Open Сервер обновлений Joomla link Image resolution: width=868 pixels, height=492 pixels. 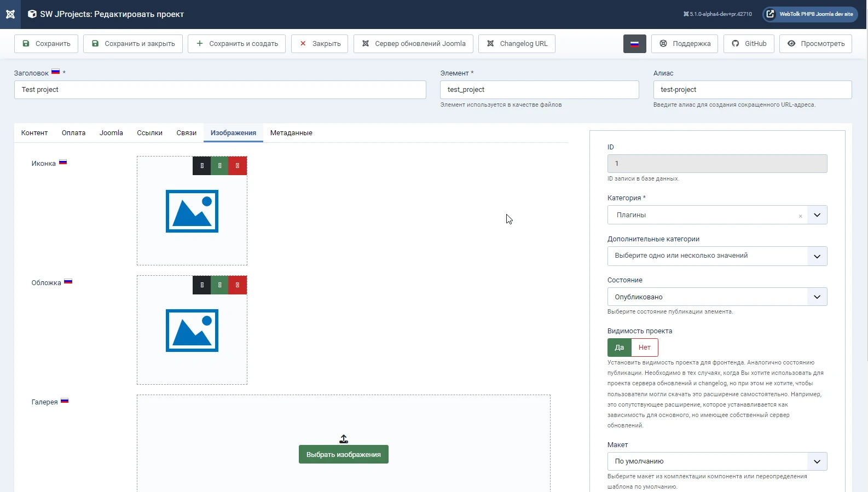pyautogui.click(x=413, y=44)
